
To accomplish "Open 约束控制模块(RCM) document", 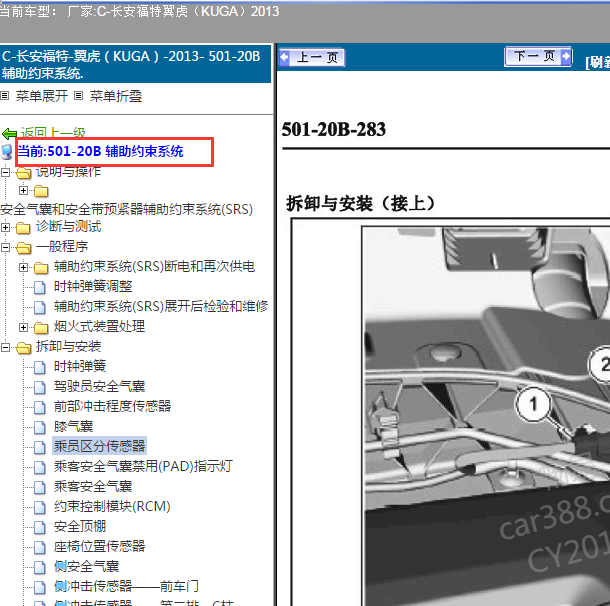I will pyautogui.click(x=112, y=506).
